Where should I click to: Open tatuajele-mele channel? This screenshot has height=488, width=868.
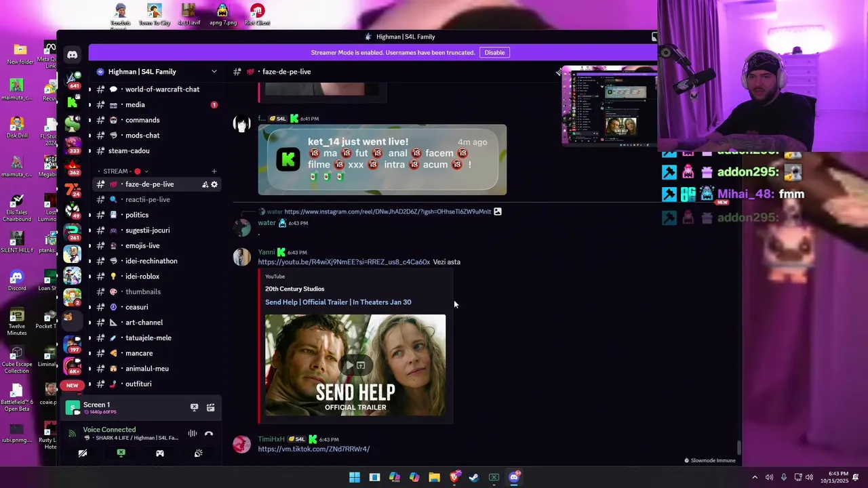156,338
